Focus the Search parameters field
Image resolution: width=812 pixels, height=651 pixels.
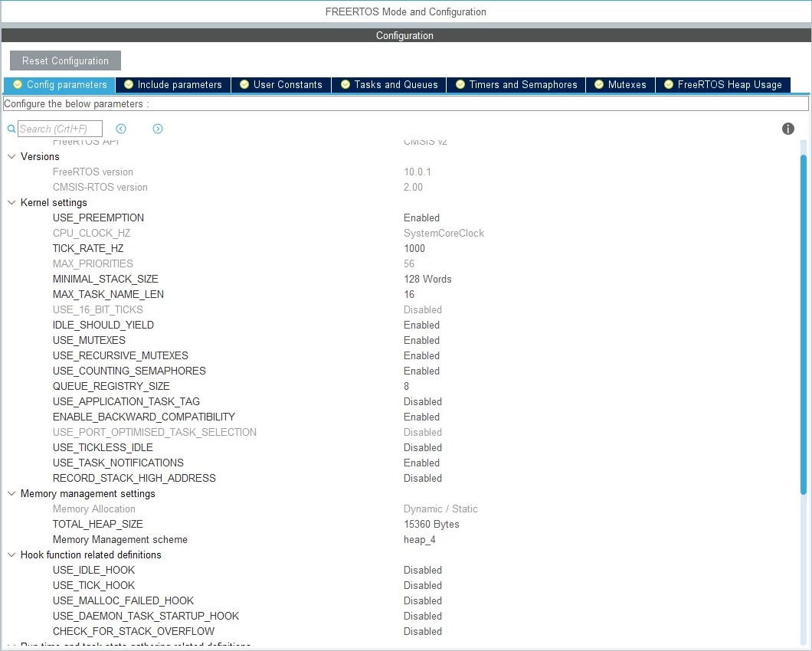pos(60,129)
